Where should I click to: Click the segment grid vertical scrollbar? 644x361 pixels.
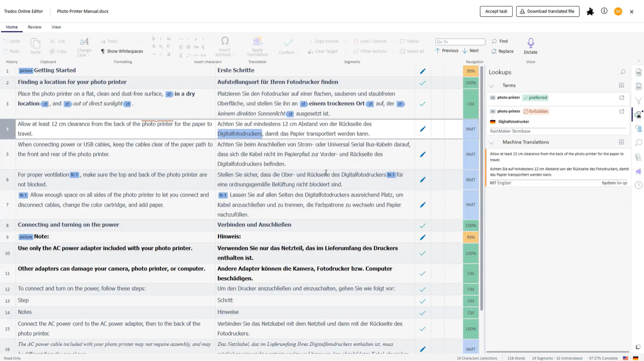pyautogui.click(x=482, y=189)
